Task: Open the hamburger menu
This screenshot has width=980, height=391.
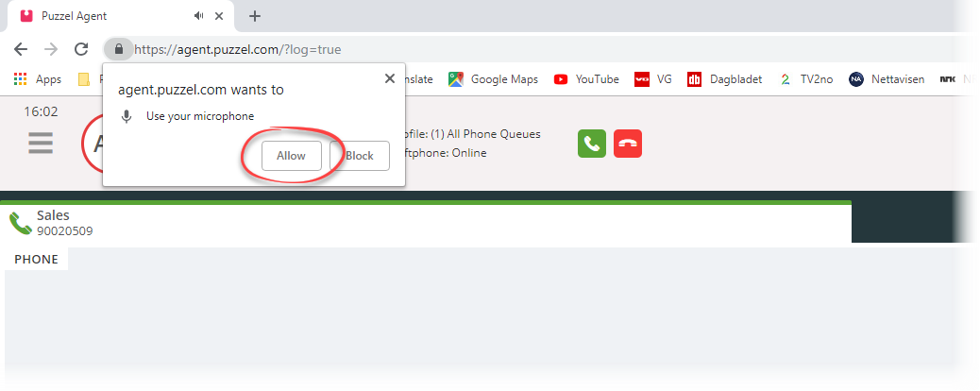Action: (x=41, y=144)
